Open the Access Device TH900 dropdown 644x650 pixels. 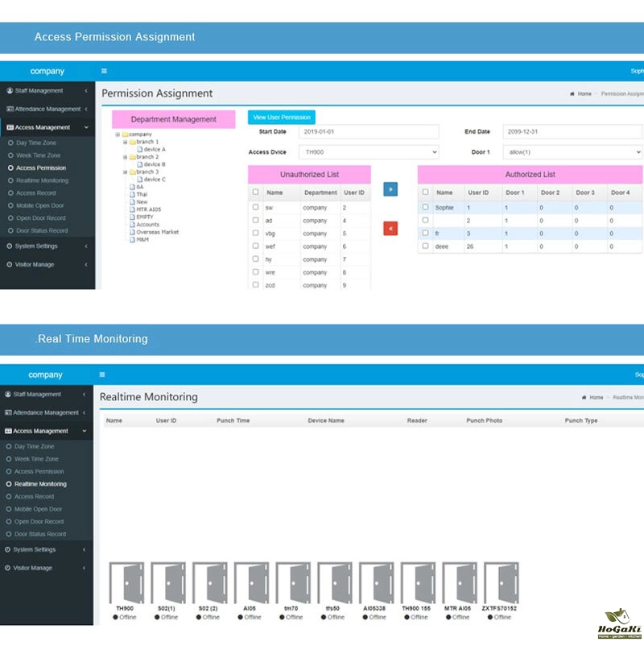click(x=369, y=151)
